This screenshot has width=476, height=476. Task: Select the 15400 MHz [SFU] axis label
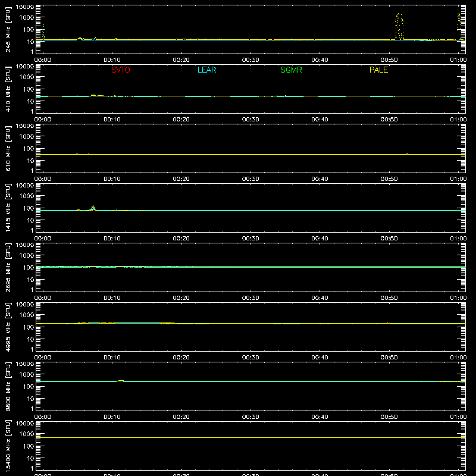tap(8, 446)
